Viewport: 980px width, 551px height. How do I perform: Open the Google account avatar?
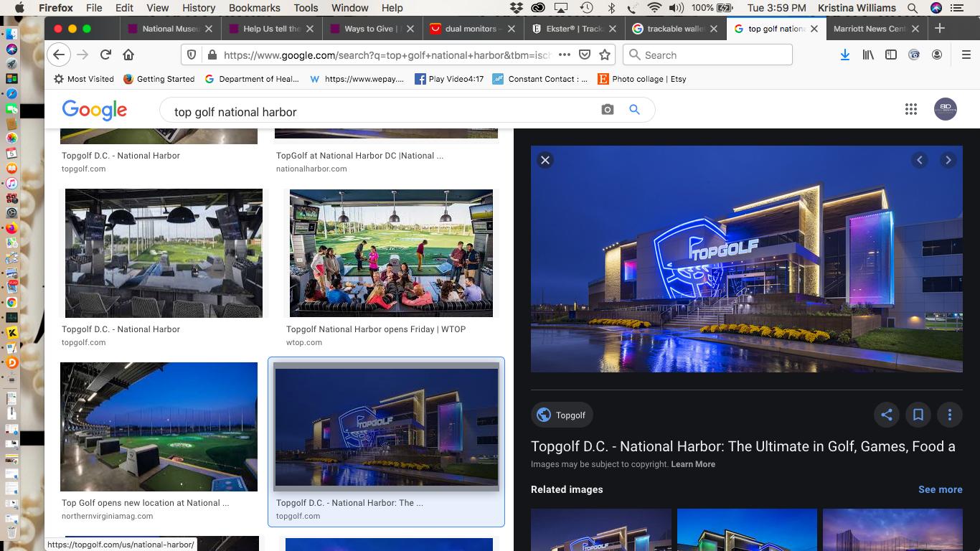(x=946, y=109)
